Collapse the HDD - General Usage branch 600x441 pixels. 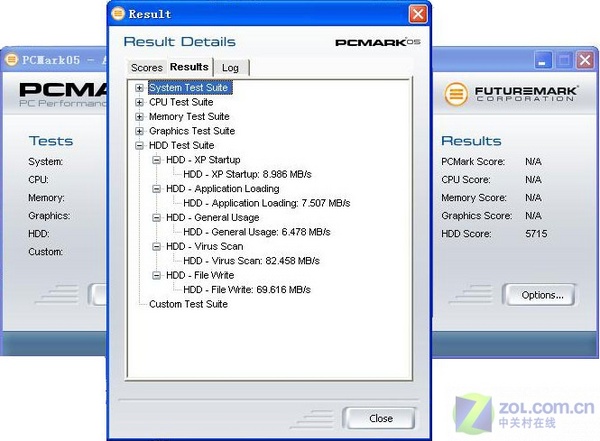click(157, 218)
